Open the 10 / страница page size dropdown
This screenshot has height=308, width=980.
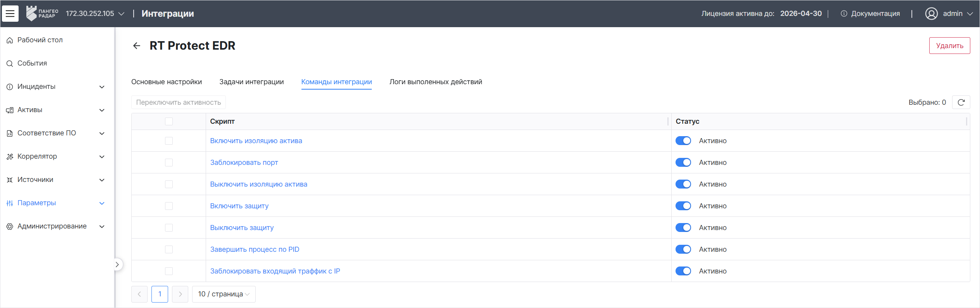click(x=224, y=294)
